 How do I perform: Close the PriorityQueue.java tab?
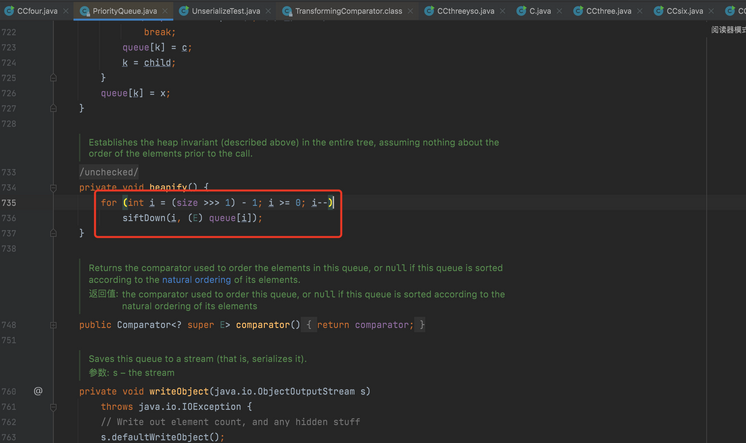(165, 11)
